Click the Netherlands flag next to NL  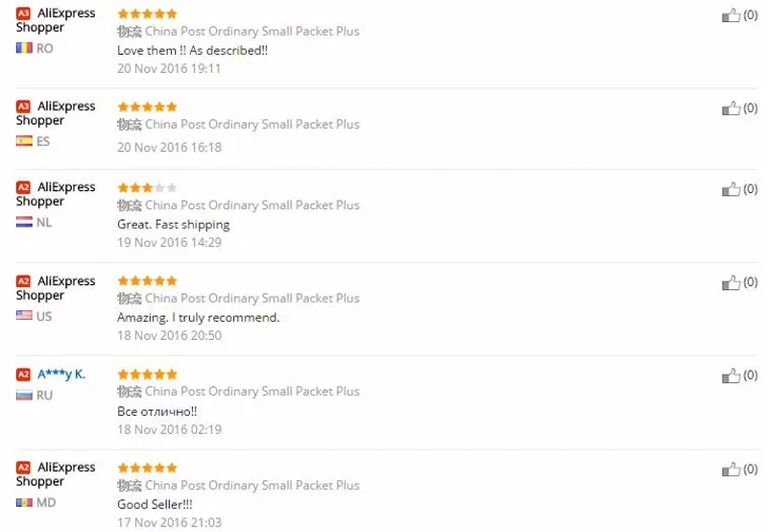24,222
